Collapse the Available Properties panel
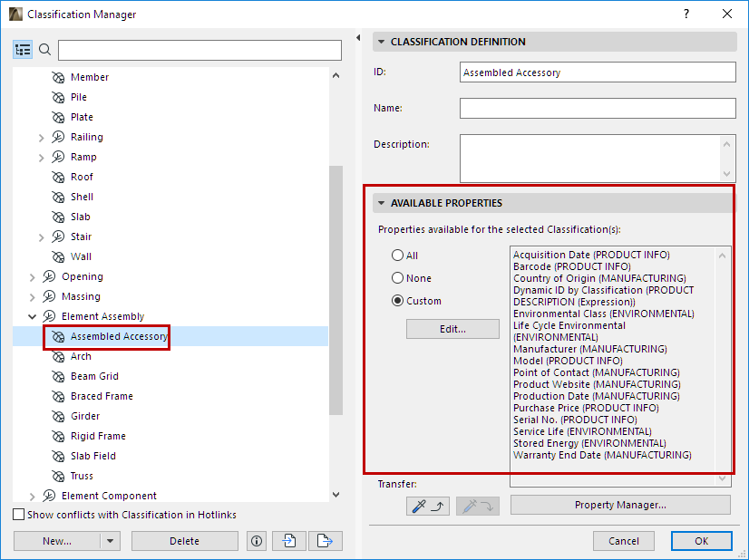 [x=381, y=203]
